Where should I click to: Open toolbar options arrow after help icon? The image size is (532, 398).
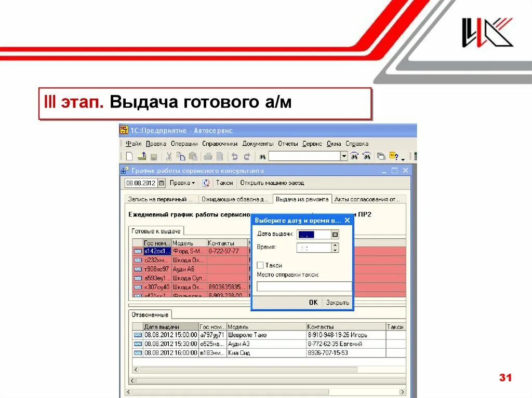coord(403,159)
